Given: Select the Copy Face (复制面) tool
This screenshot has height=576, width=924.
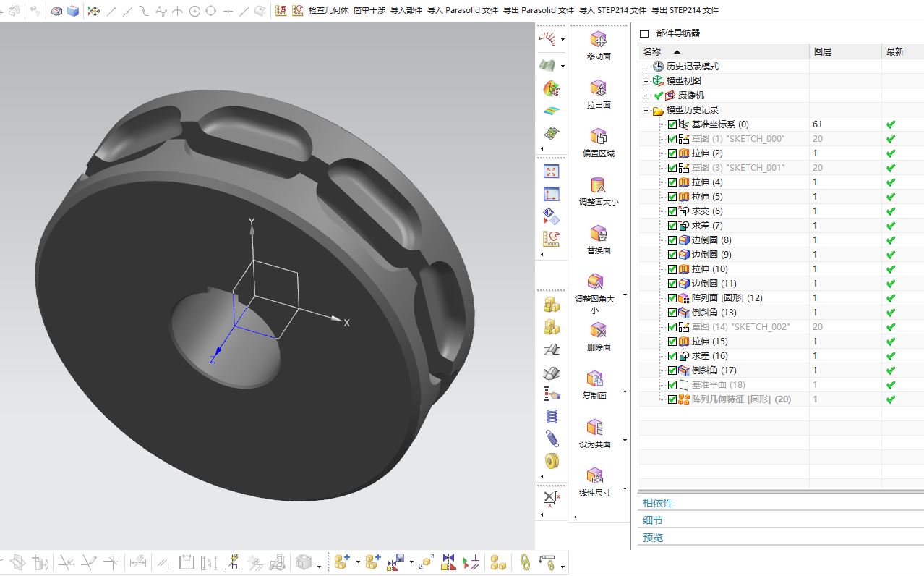Looking at the screenshot, I should tap(595, 386).
